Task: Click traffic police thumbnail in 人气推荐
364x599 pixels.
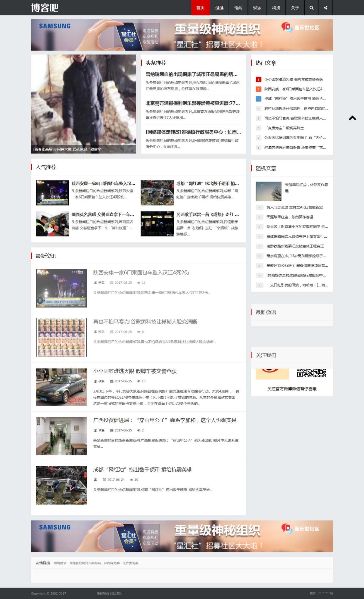Action: 52,224
